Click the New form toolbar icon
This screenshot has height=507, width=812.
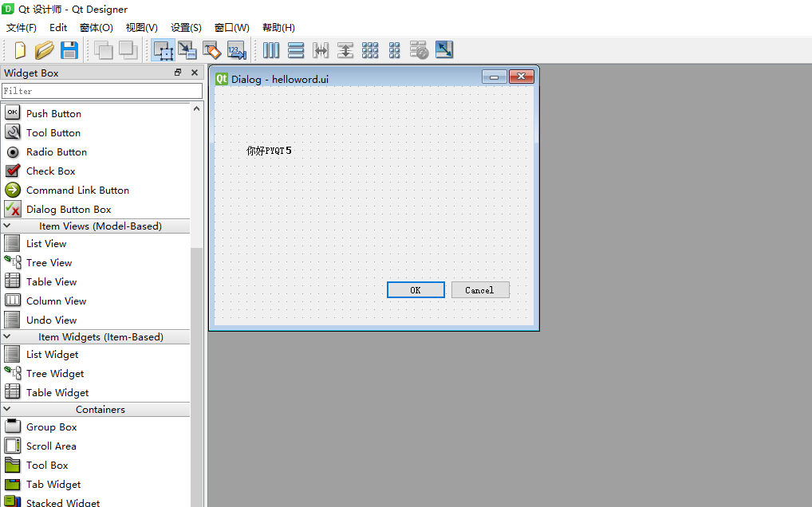tap(20, 50)
